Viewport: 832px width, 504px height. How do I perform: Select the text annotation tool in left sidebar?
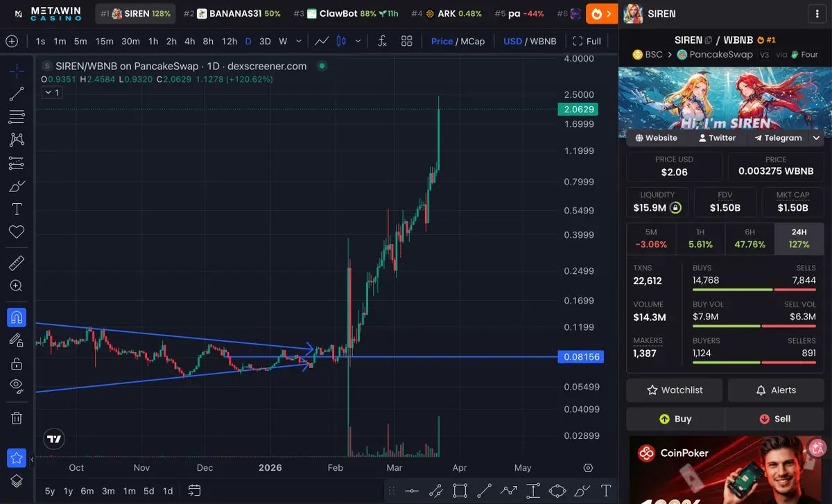pyautogui.click(x=17, y=209)
